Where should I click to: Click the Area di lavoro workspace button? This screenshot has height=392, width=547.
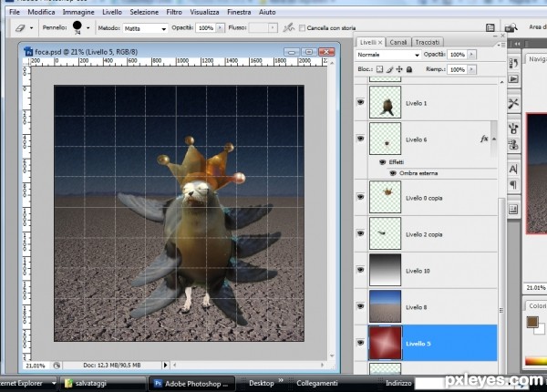pyautogui.click(x=538, y=26)
